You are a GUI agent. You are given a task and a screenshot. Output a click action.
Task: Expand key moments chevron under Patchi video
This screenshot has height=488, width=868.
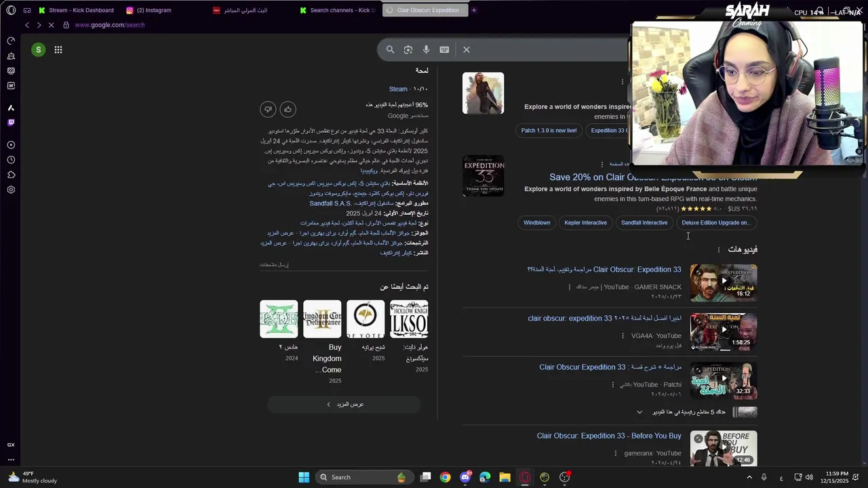[x=639, y=412]
